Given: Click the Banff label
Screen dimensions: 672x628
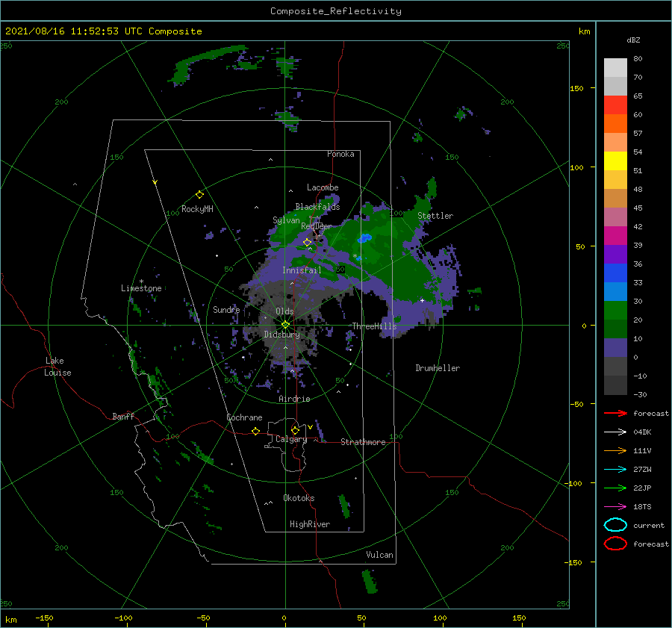Looking at the screenshot, I should [123, 416].
